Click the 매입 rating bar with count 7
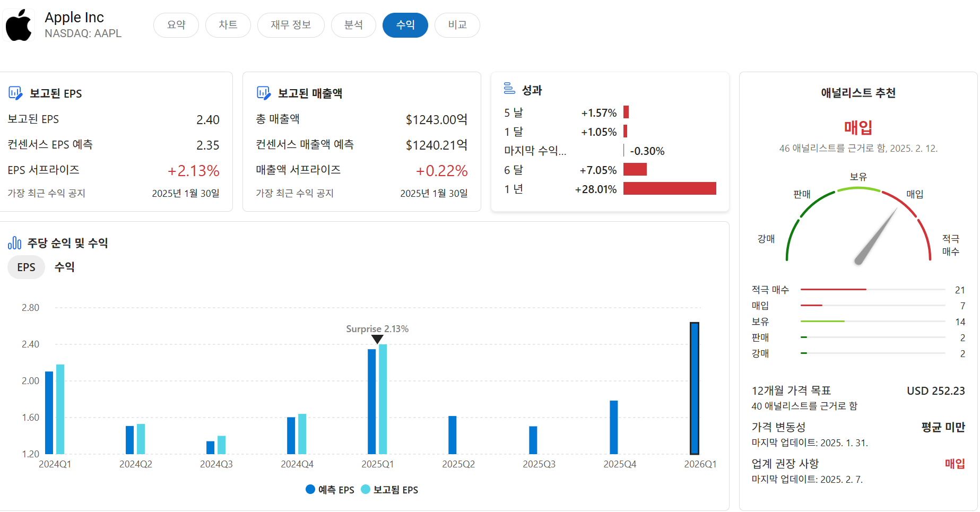Viewport: 980px width, 512px height. (x=873, y=306)
